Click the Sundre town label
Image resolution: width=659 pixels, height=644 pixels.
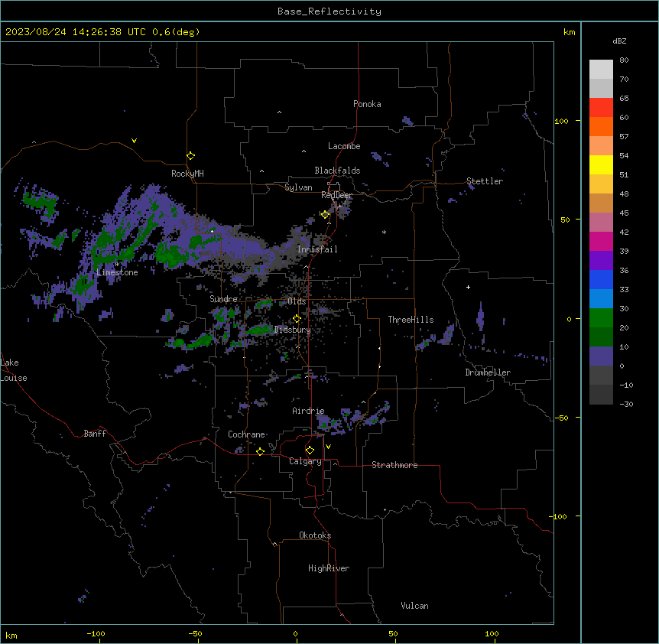tap(223, 299)
